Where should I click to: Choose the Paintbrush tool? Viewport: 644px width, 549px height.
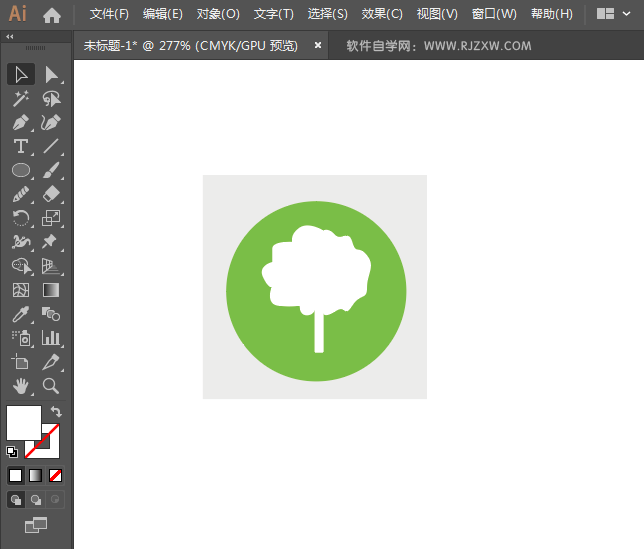(x=51, y=170)
